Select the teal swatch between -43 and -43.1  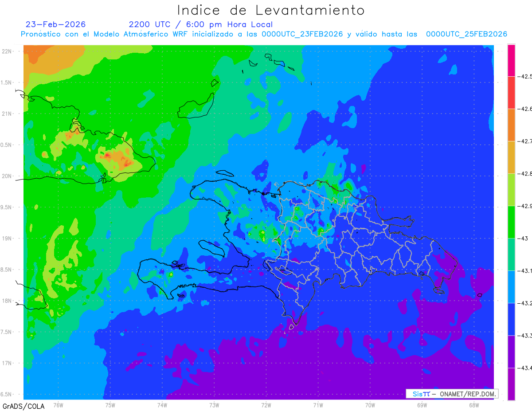[511, 254]
